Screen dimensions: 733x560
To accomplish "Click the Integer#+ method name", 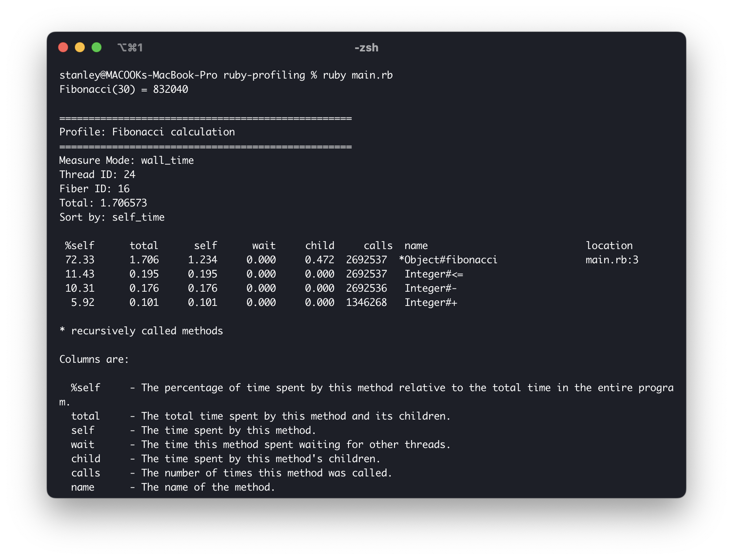I will [431, 303].
